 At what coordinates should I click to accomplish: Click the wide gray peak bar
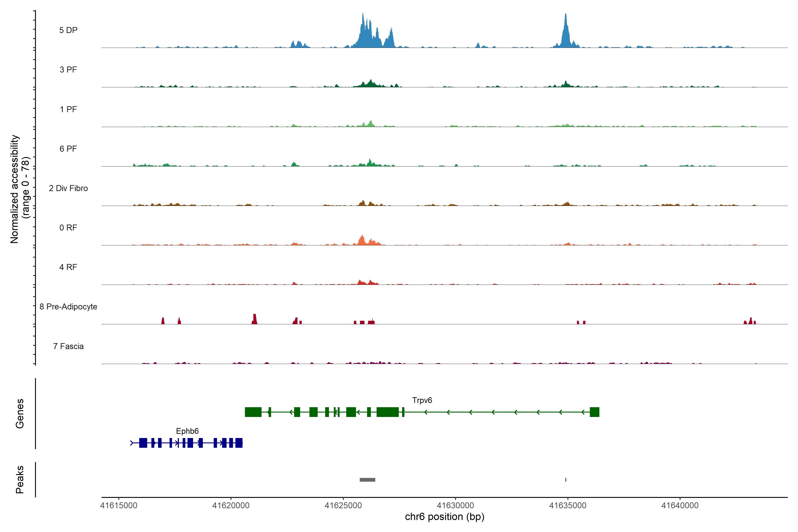(368, 480)
